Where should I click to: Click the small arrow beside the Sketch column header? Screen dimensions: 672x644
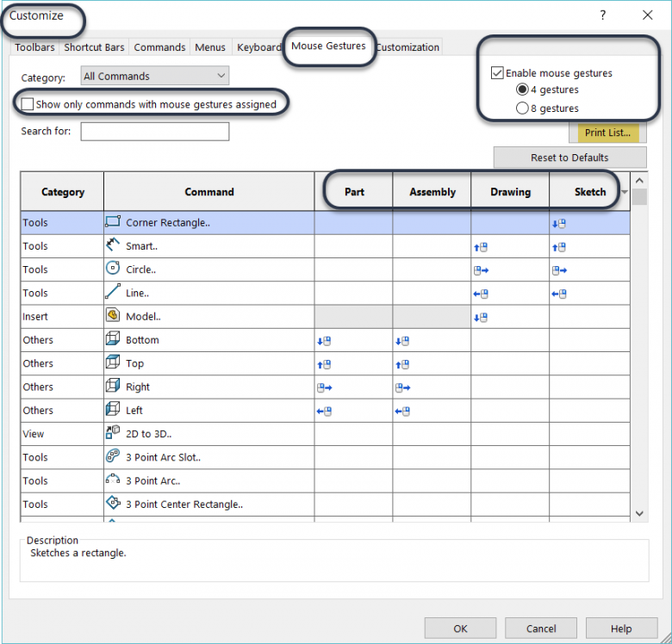point(625,192)
